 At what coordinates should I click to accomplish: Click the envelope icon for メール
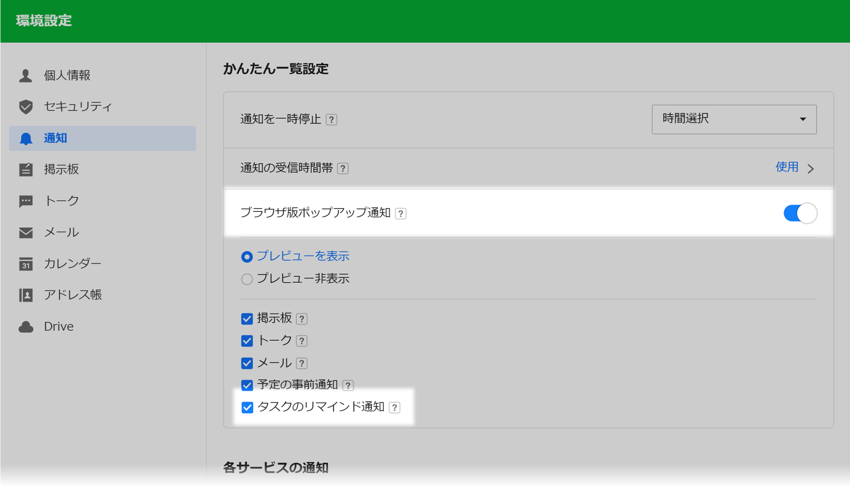[x=26, y=233]
